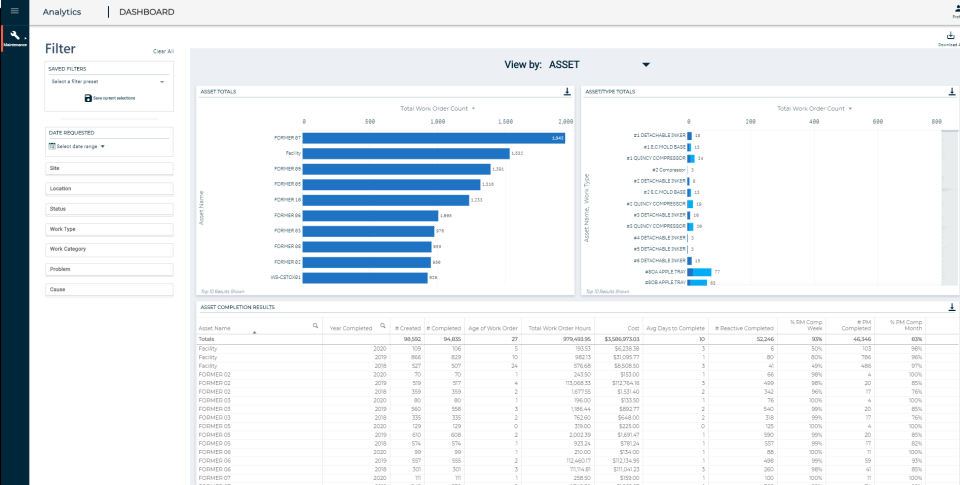
Task: Open the hamburger menu icon
Action: tap(15, 11)
